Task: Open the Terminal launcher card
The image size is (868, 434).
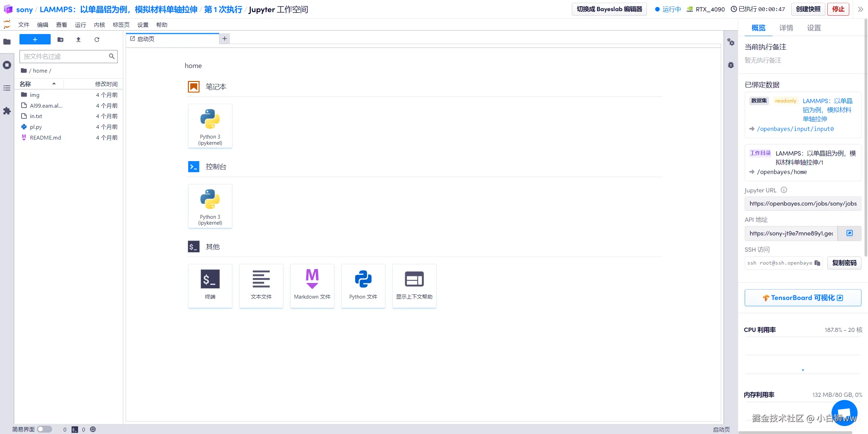Action: [x=210, y=285]
